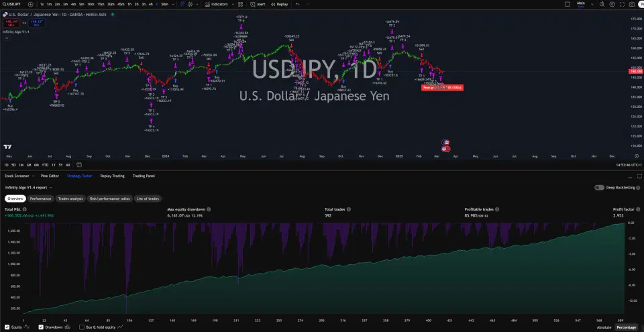Undo last chart action

(x=297, y=4)
